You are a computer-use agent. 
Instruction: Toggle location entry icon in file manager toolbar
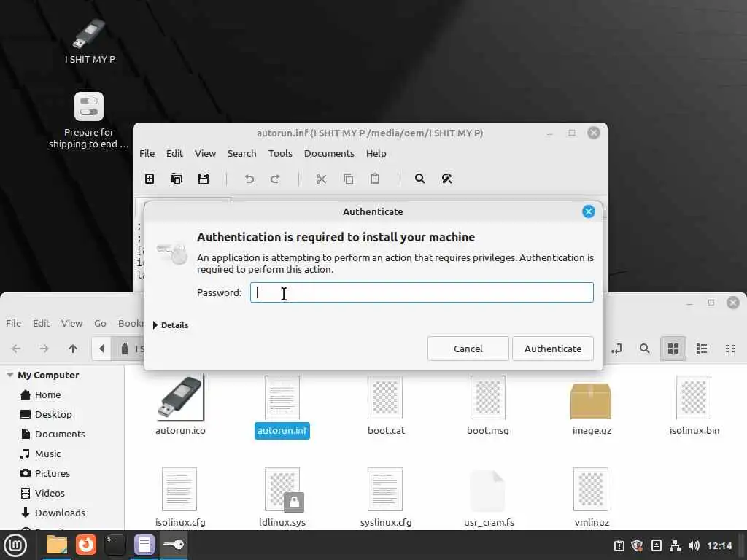point(616,349)
